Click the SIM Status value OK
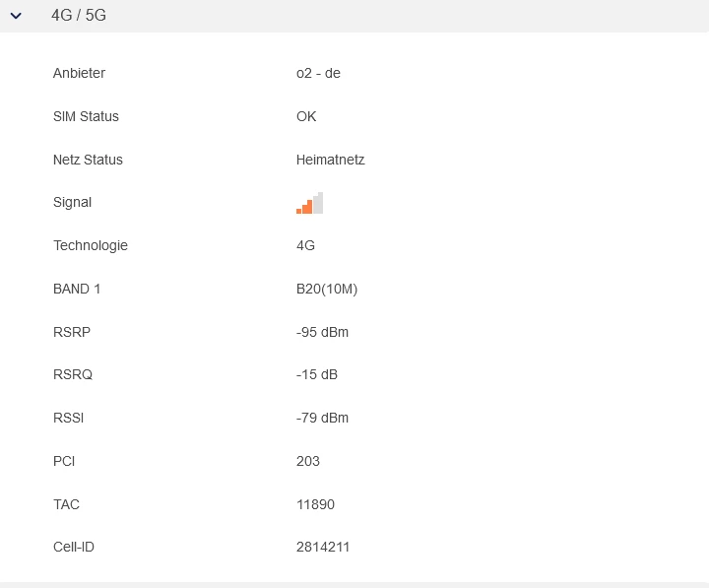709x588 pixels. [x=306, y=116]
